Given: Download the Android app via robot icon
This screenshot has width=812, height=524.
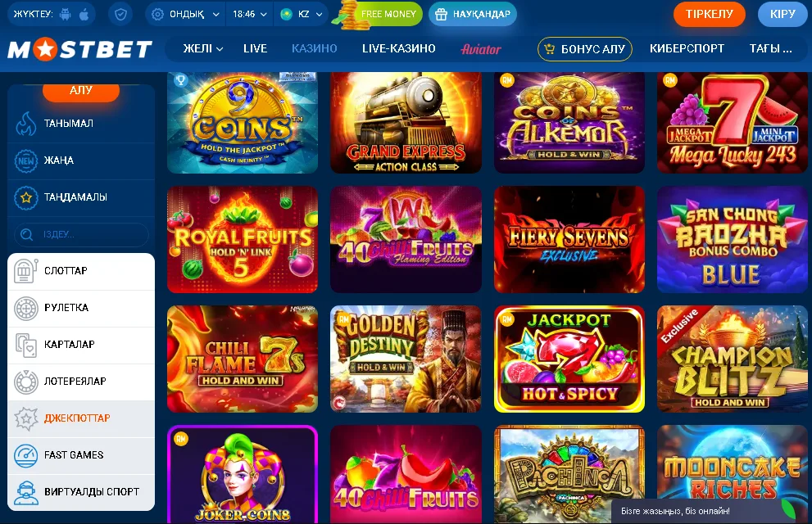Looking at the screenshot, I should (x=66, y=14).
